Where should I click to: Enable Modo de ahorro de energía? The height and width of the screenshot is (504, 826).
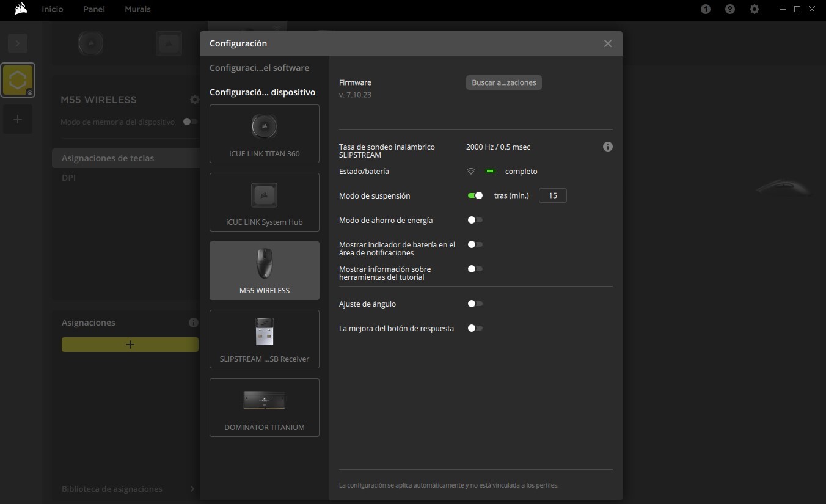[x=475, y=220]
